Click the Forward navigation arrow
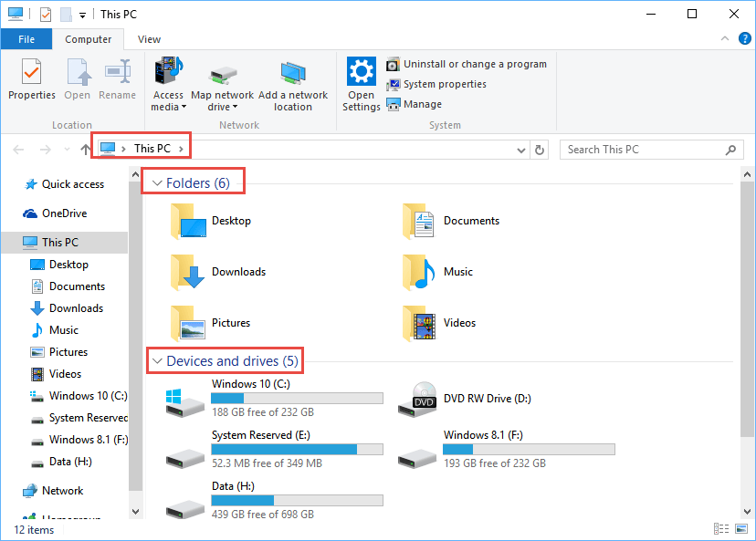 [x=46, y=150]
